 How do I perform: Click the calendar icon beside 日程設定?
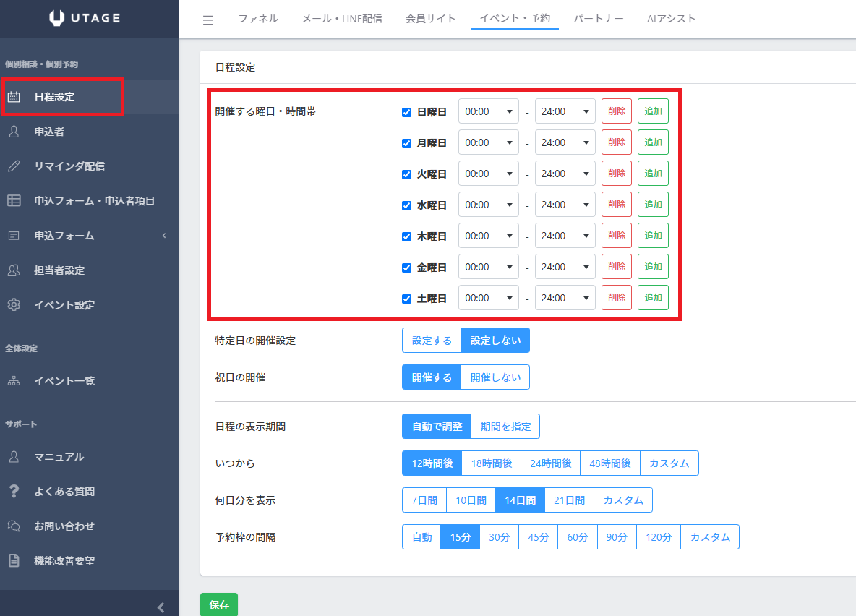tap(14, 97)
